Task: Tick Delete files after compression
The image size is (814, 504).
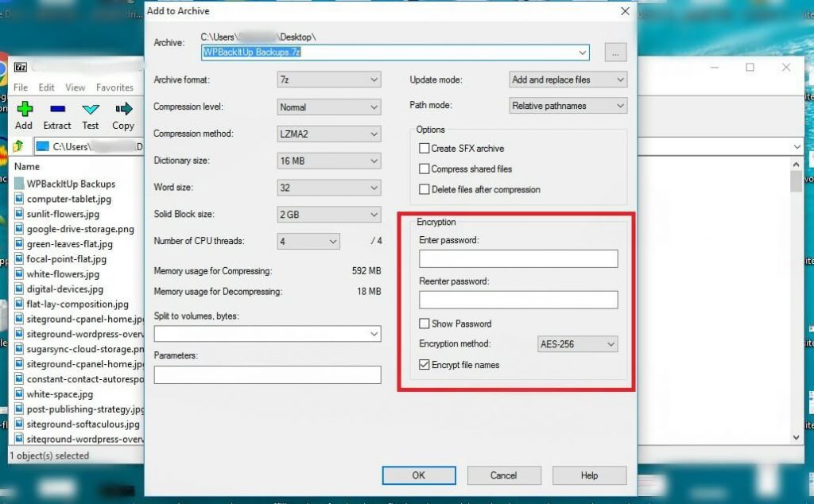Action: pyautogui.click(x=424, y=189)
